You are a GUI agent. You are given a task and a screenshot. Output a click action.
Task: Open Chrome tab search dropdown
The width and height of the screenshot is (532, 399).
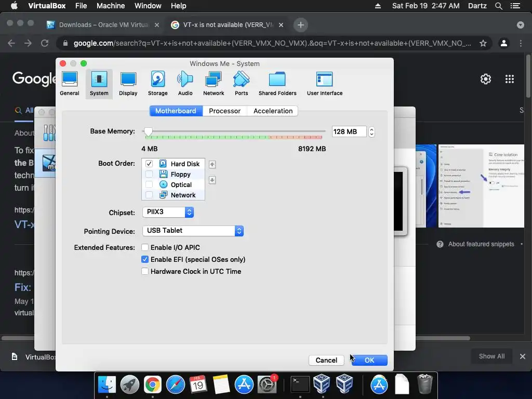point(520,25)
